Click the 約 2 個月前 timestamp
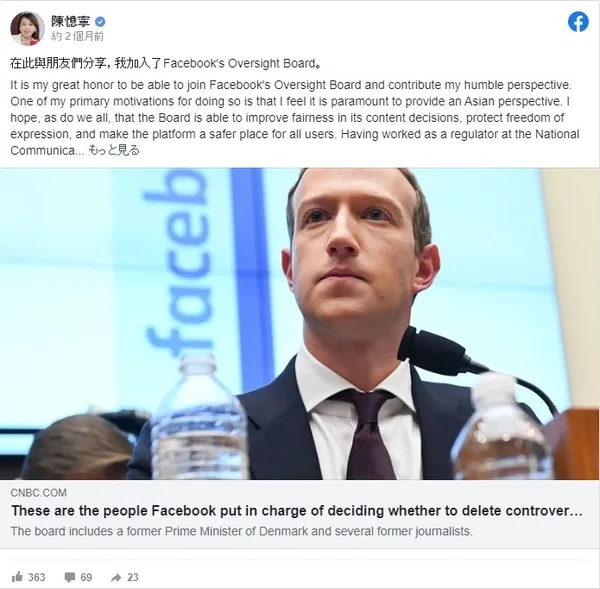The height and width of the screenshot is (589, 600). coord(78,36)
